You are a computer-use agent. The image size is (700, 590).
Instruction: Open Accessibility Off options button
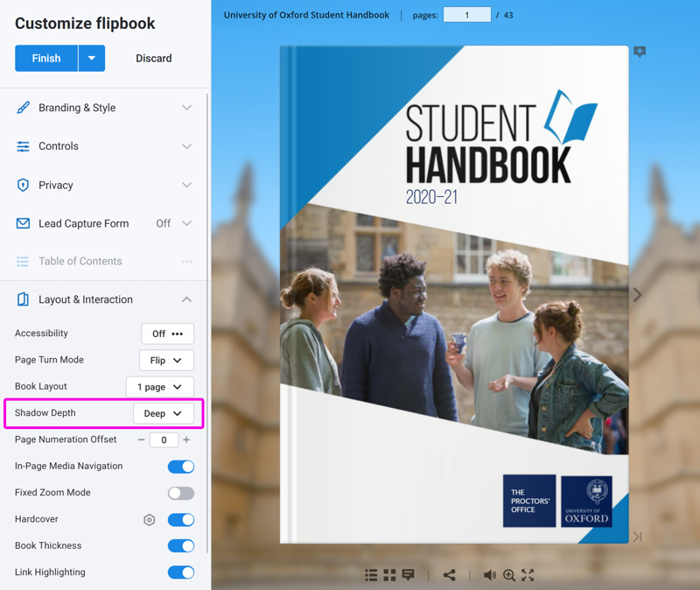(167, 334)
